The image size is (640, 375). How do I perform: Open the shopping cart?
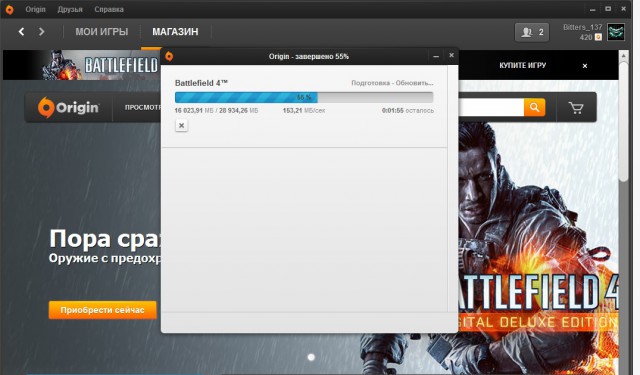point(576,108)
